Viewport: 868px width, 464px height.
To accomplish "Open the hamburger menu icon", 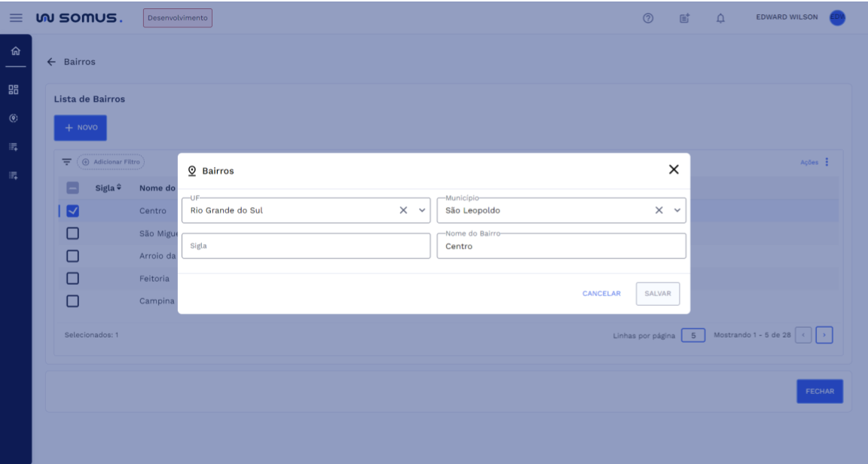I will [x=16, y=17].
